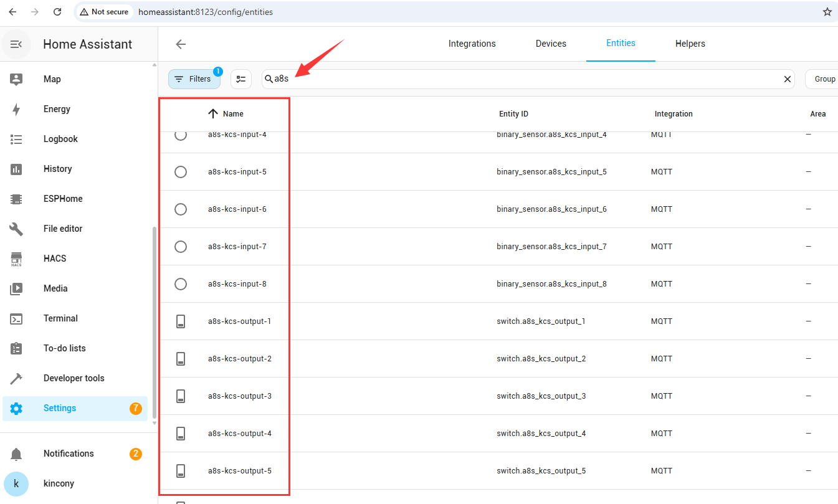Image resolution: width=838 pixels, height=504 pixels.
Task: Clear the a8s search text
Action: pos(787,79)
